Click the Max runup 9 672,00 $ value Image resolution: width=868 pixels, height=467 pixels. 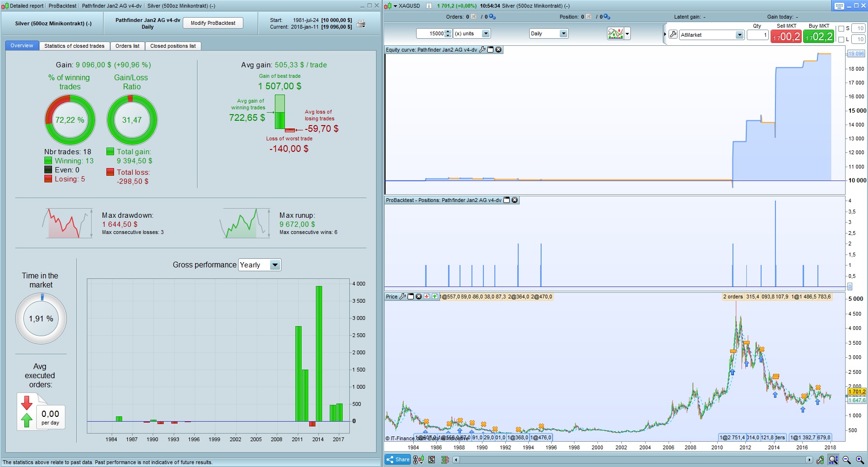tap(297, 224)
